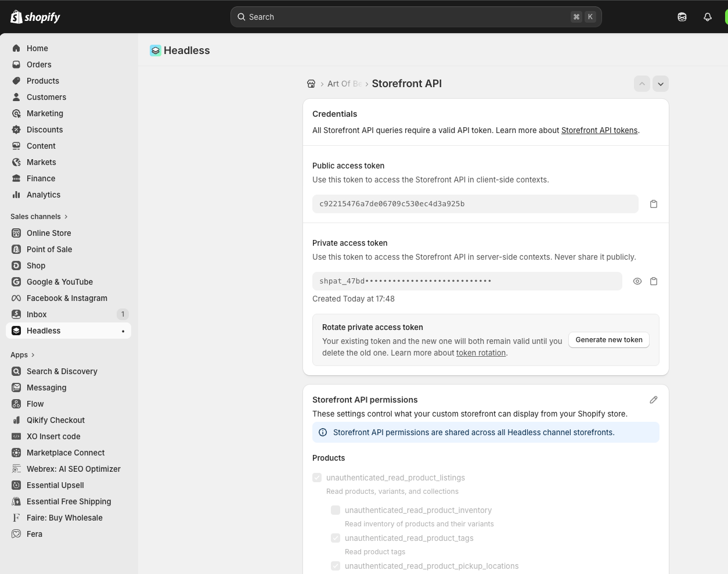This screenshot has width=728, height=574.
Task: Click the Markets globe icon
Action: pyautogui.click(x=16, y=162)
